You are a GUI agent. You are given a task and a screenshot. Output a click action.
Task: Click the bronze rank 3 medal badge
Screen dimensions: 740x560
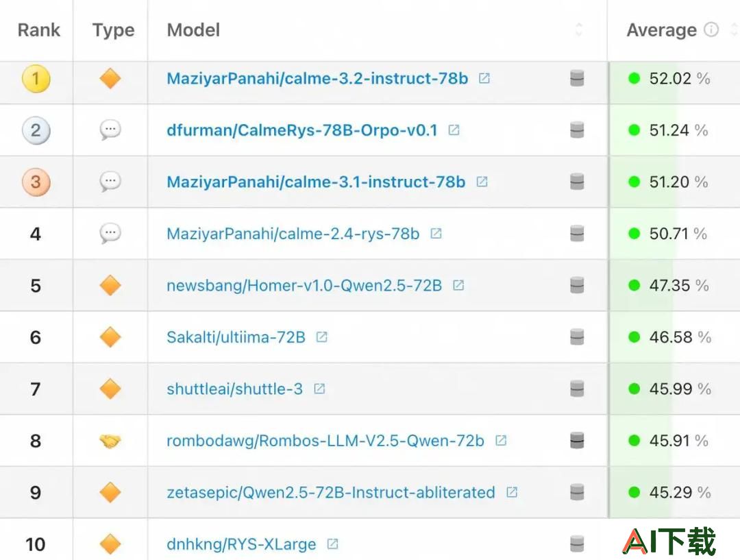(36, 182)
